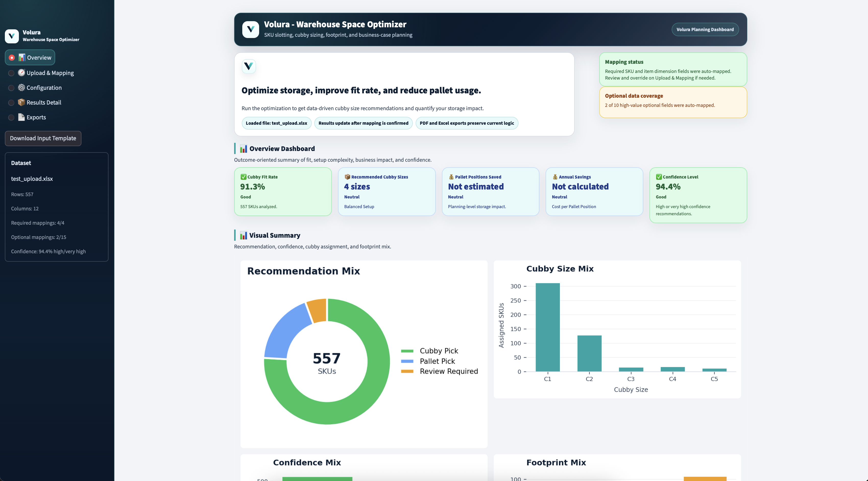Click the Not calculated value

580,187
